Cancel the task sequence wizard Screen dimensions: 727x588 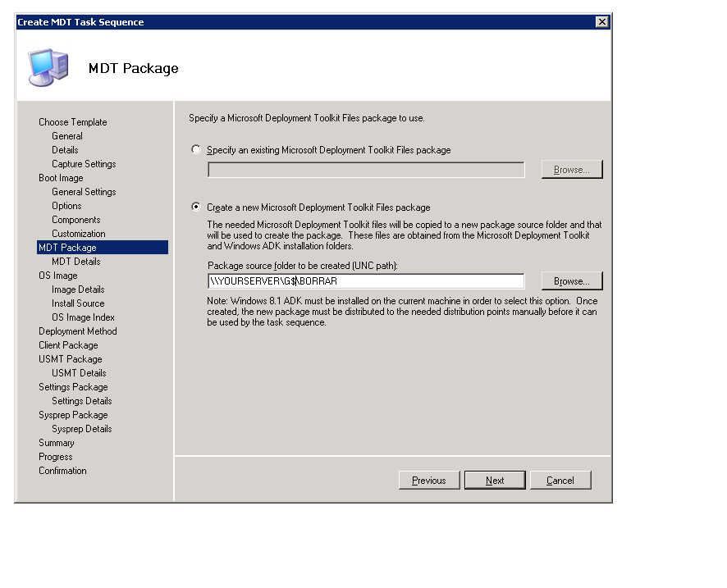pyautogui.click(x=560, y=481)
